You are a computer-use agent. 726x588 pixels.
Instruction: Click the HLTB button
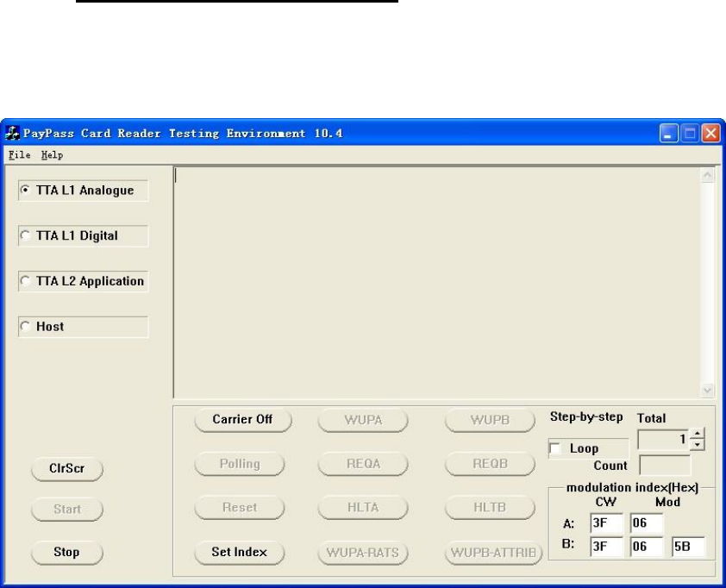coord(490,508)
